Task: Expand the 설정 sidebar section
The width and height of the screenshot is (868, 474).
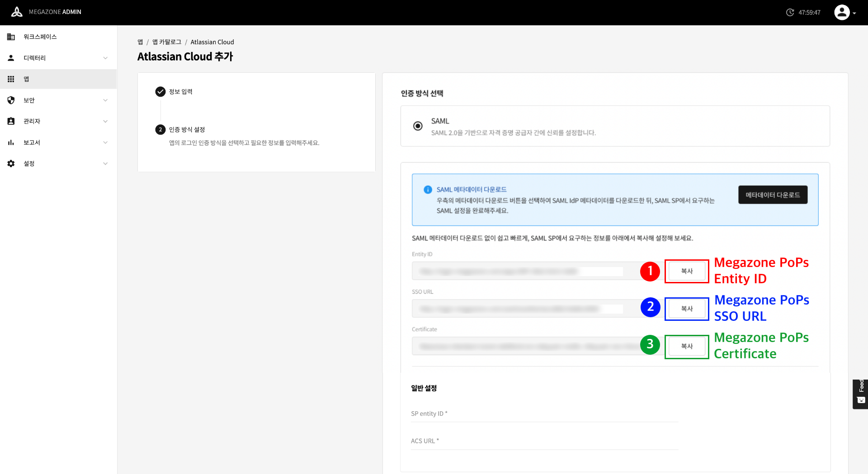Action: tap(105, 164)
